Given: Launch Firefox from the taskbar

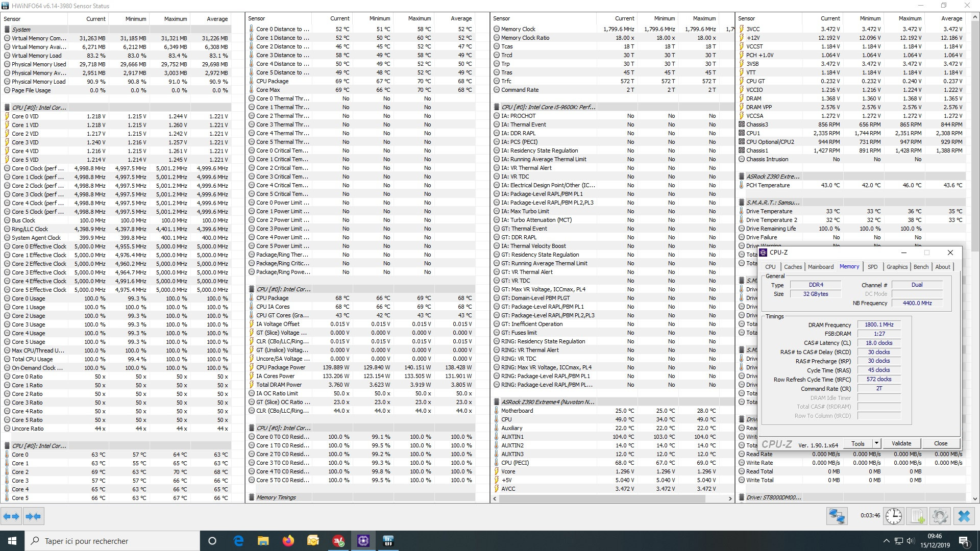Looking at the screenshot, I should point(288,541).
